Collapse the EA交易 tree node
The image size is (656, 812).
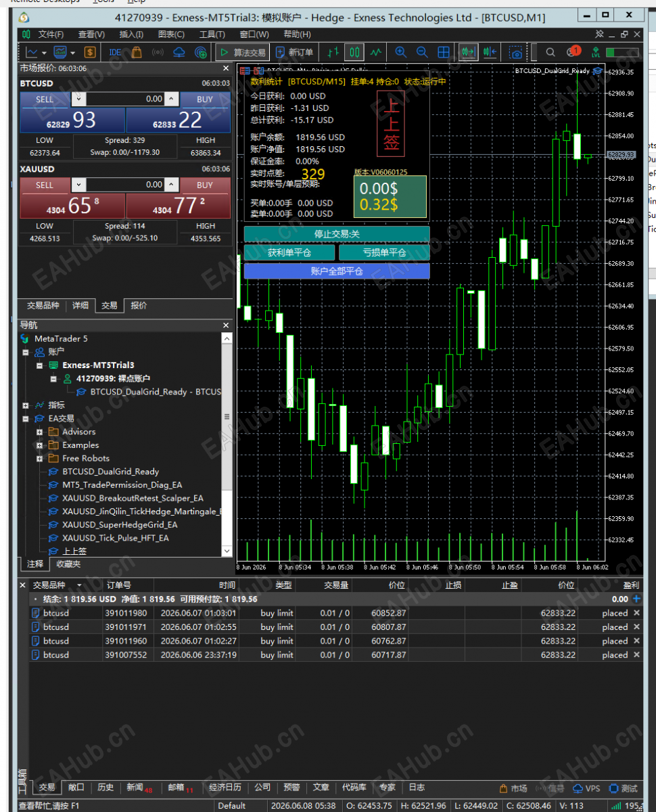(26, 419)
